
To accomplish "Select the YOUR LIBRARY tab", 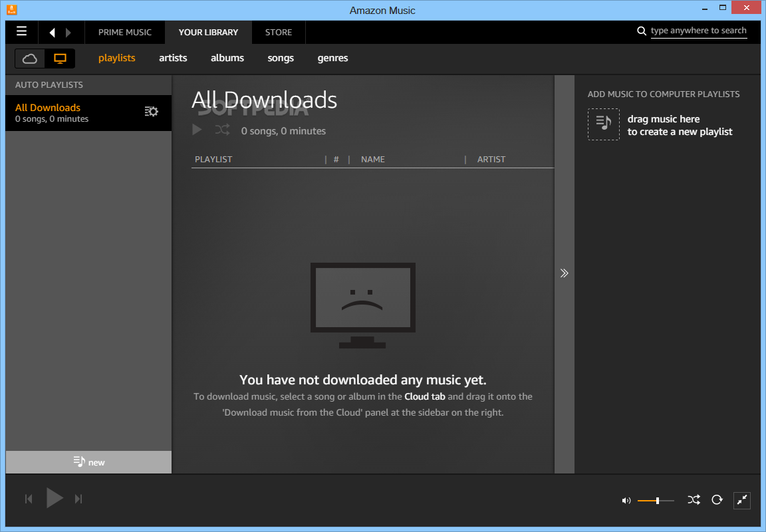I will pyautogui.click(x=209, y=32).
